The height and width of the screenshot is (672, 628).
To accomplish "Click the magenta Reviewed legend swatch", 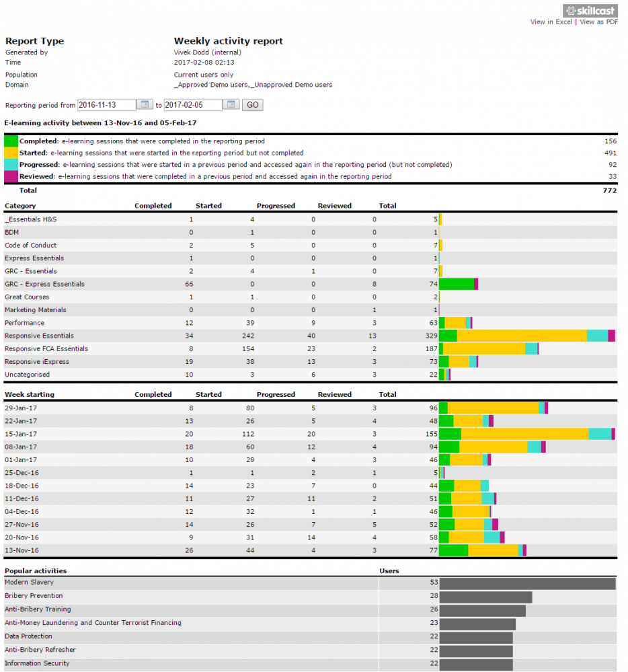I will tap(11, 176).
